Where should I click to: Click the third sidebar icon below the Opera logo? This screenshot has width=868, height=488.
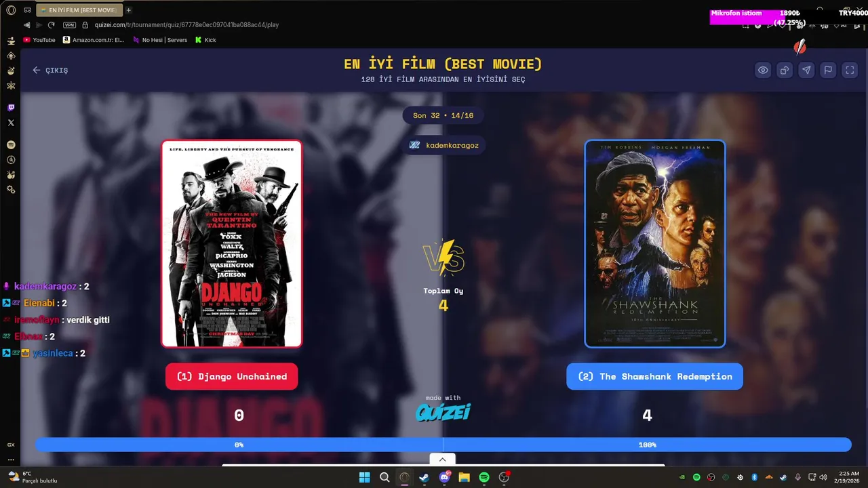click(x=11, y=70)
